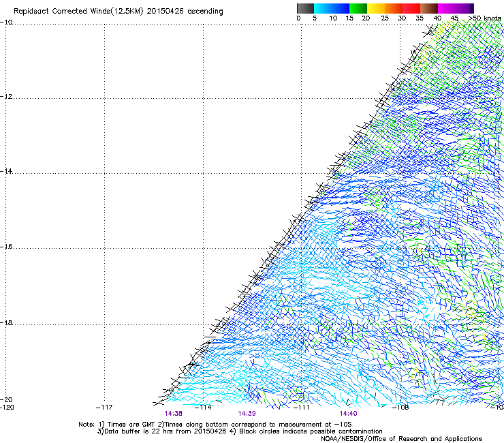The width and height of the screenshot is (504, 443).
Task: Select the dark purple 45–50 knots legend segment
Action: (x=464, y=8)
